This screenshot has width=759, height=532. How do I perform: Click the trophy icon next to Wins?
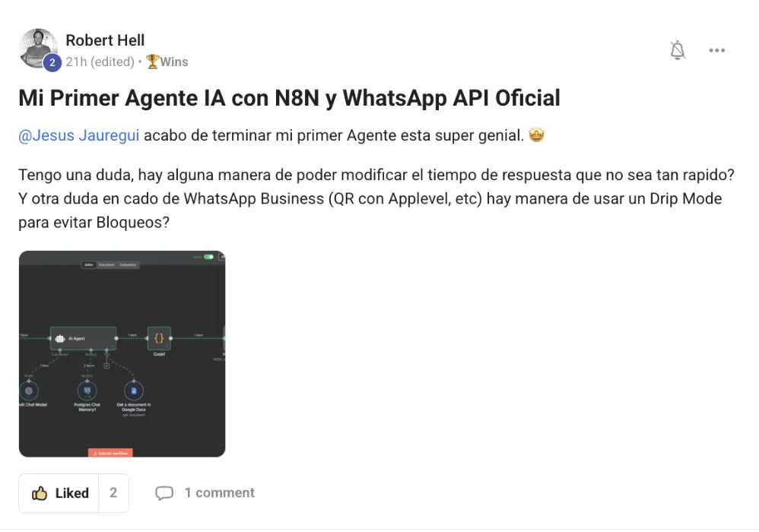click(152, 62)
